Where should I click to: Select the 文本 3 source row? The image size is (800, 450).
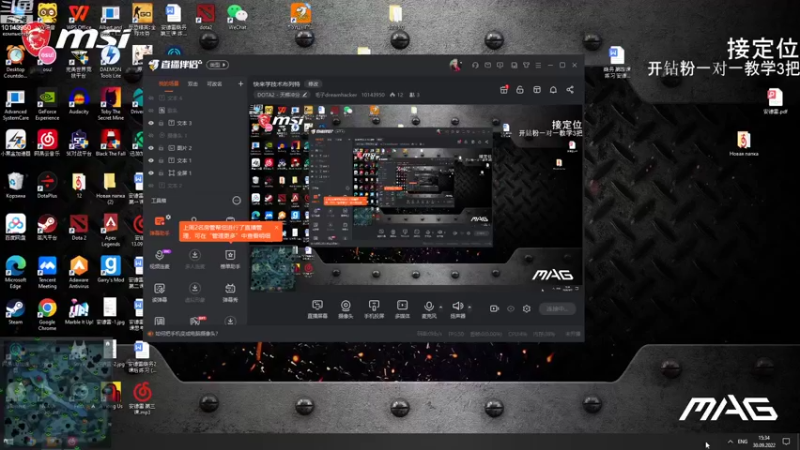click(196, 123)
